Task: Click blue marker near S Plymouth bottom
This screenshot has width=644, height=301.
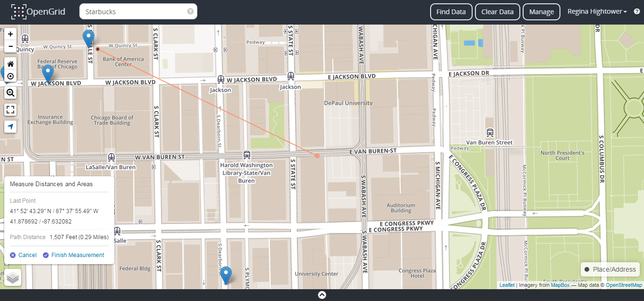Action: 226,275
